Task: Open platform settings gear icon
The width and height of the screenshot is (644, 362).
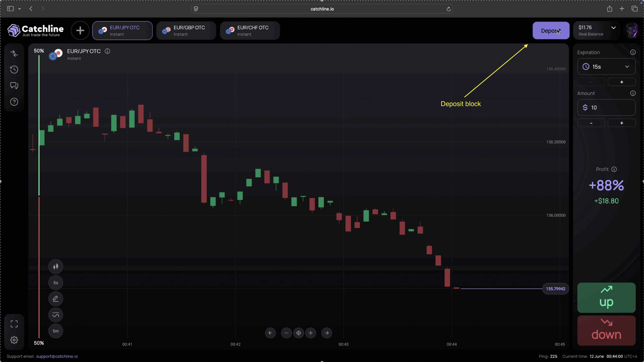Action: pos(14,340)
